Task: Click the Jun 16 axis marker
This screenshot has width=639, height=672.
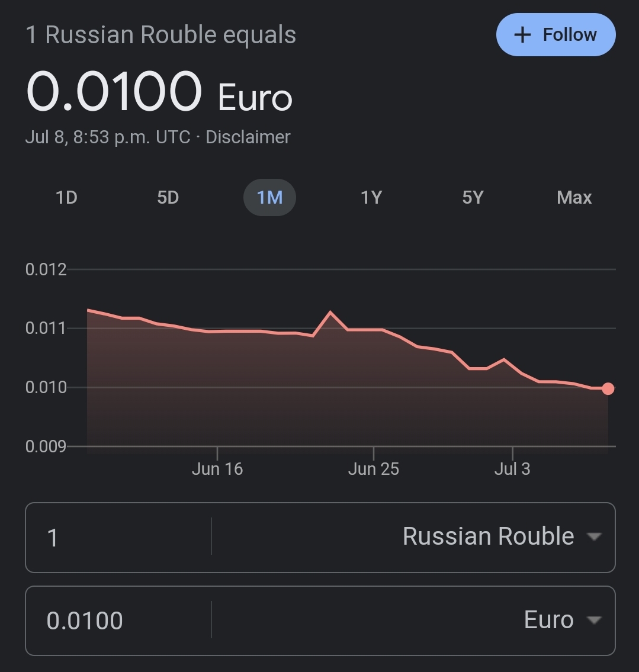Action: (217, 469)
